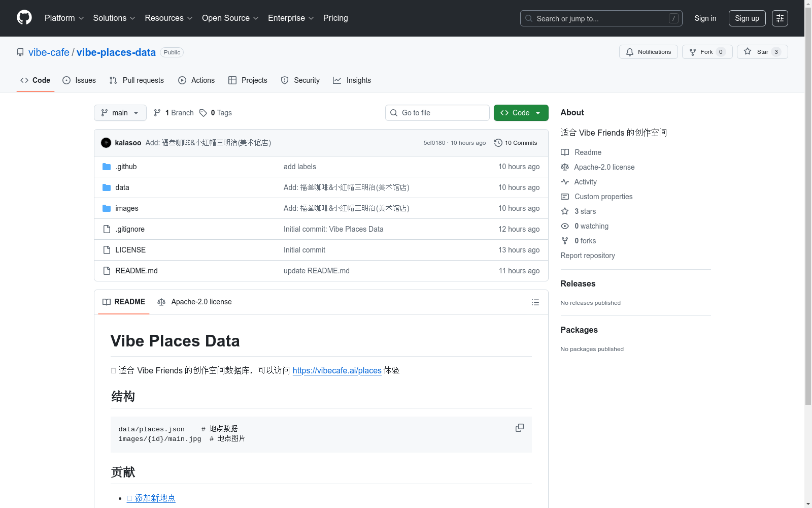Switch to the Pull requests tab
Screen dimensions: 812x508
pyautogui.click(x=137, y=80)
